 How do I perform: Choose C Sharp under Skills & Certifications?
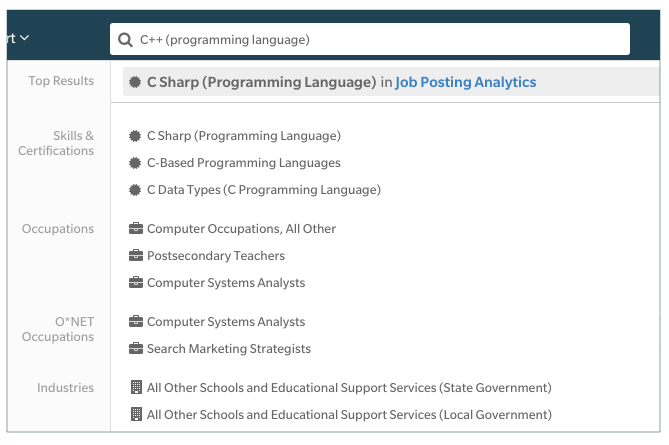click(244, 136)
